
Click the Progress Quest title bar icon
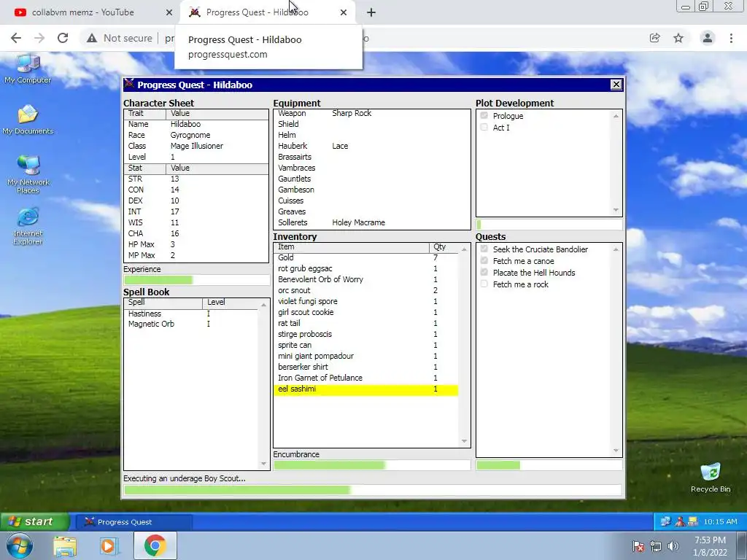pyautogui.click(x=129, y=85)
